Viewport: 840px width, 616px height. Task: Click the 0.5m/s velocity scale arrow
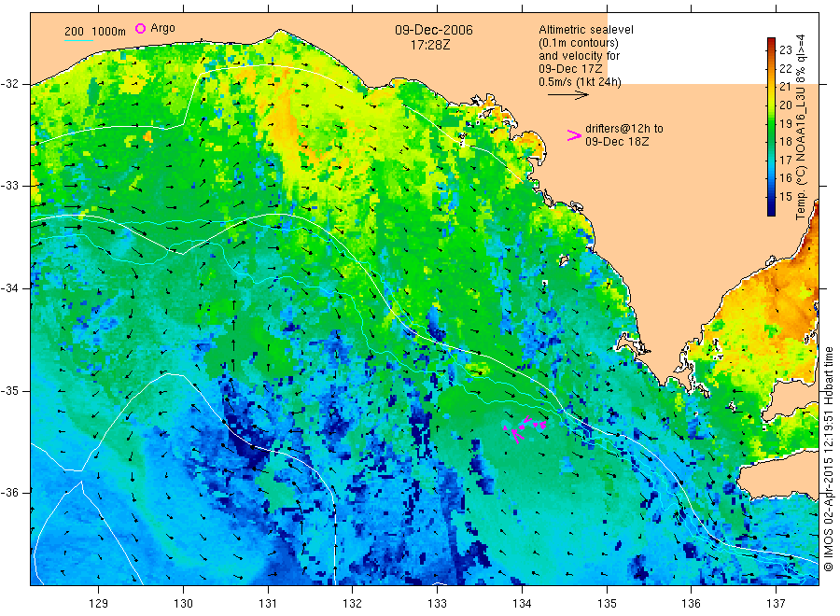pyautogui.click(x=568, y=95)
